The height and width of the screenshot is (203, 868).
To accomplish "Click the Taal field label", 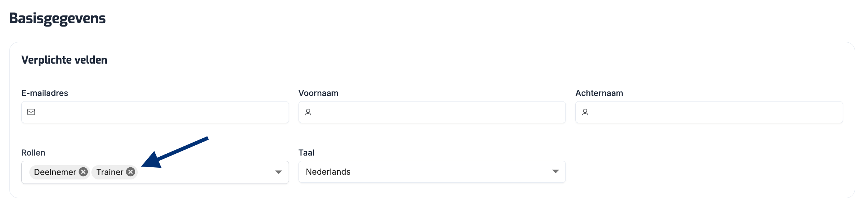I will pyautogui.click(x=307, y=153).
